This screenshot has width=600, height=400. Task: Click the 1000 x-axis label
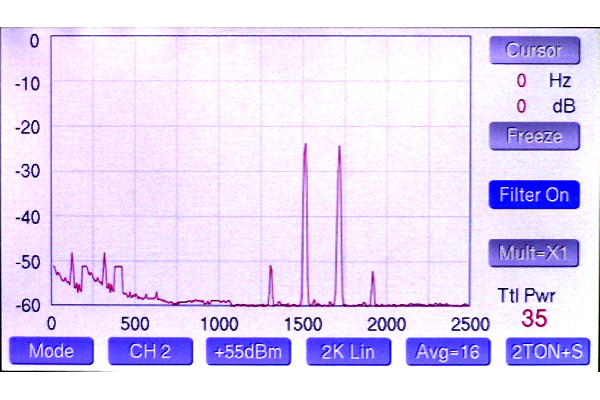pos(219,325)
